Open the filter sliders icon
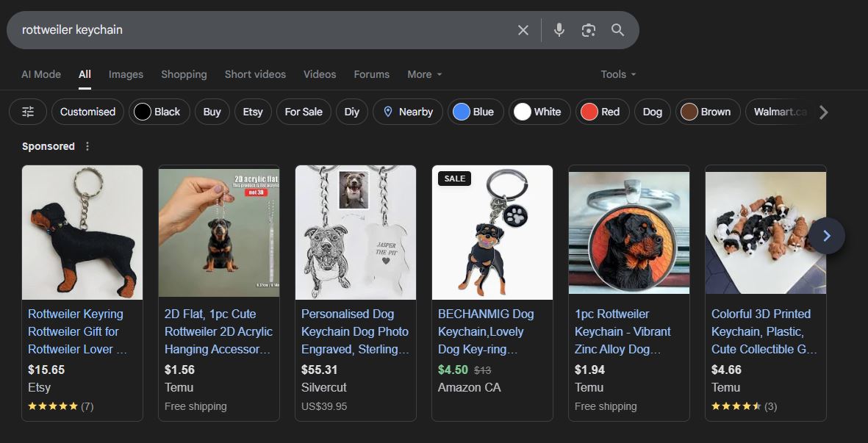The image size is (868, 443). coord(28,112)
